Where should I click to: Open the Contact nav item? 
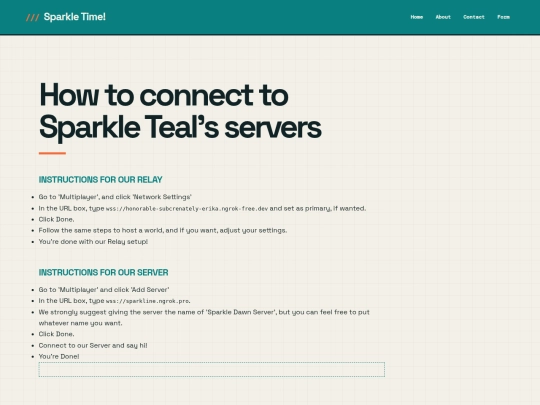tap(474, 17)
